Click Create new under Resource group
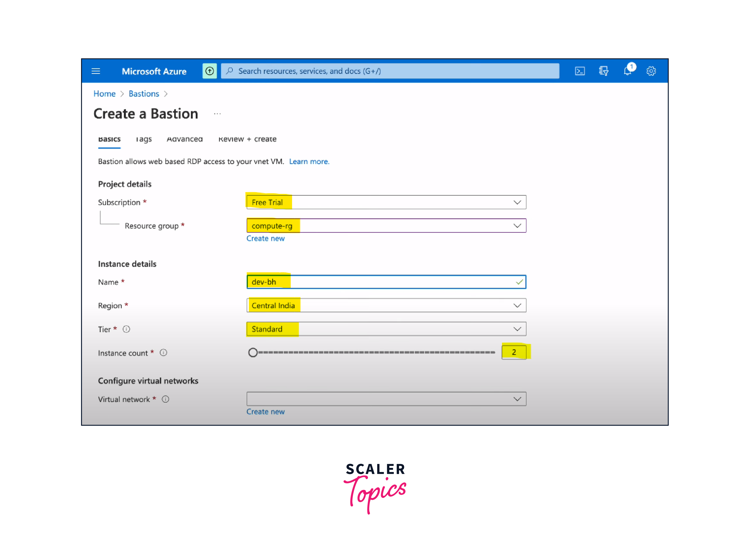This screenshot has width=750, height=560. (x=265, y=239)
